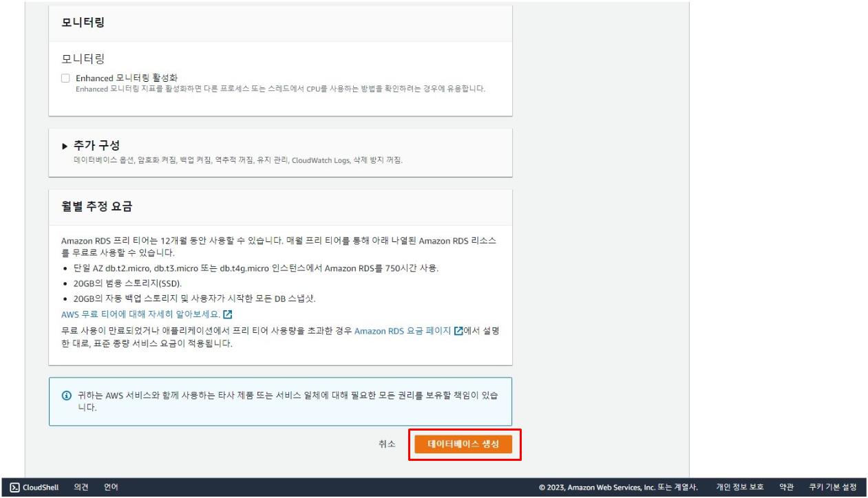Click the CloudShell terminal icon
868x498 pixels.
coord(14,488)
